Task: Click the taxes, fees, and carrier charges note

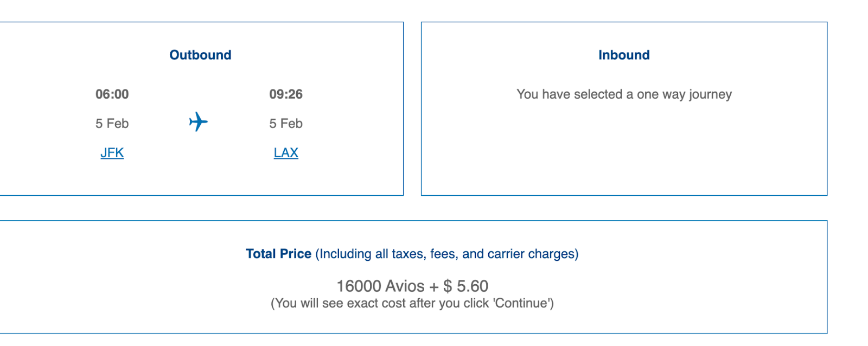Action: 447,254
